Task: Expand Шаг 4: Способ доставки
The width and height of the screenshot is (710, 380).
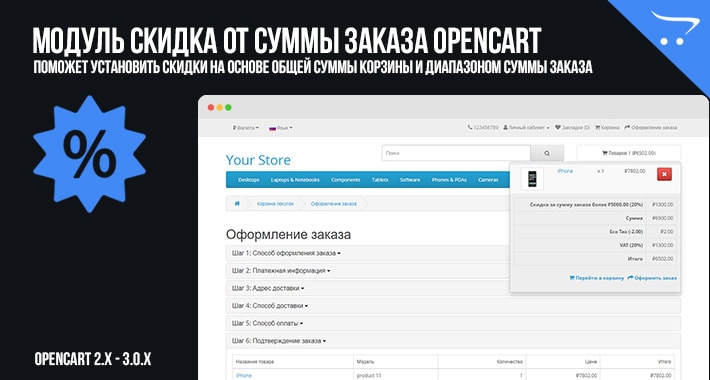Action: pos(270,306)
